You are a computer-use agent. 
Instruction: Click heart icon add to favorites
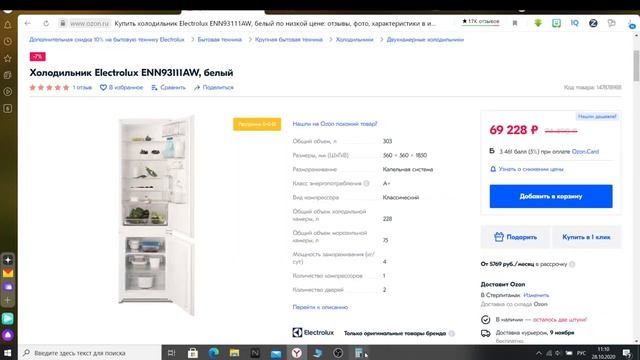coord(103,87)
